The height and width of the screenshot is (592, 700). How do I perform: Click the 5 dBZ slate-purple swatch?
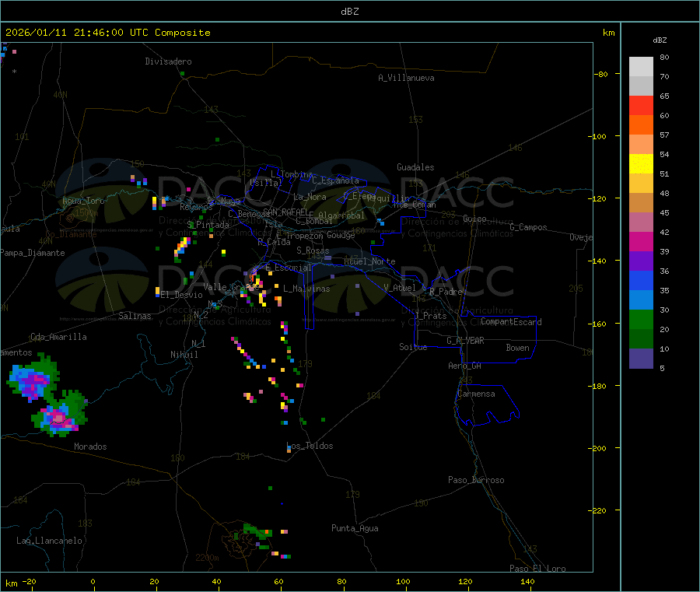641,359
